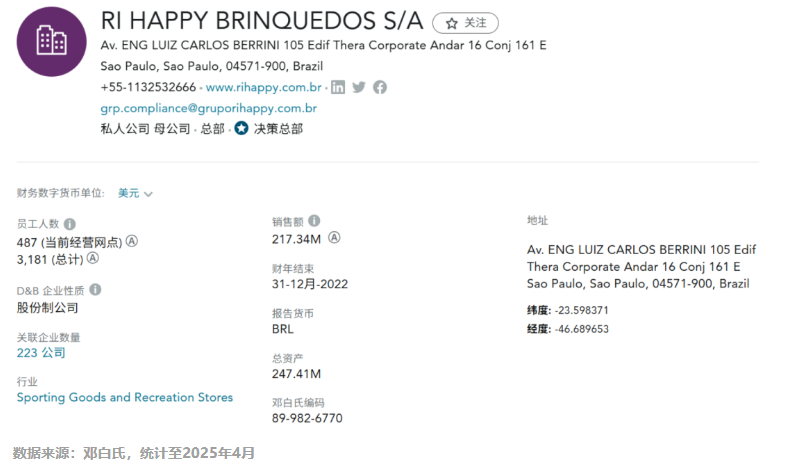This screenshot has width=786, height=473.
Task: Click circled A icon beside 217.34M
Action: point(334,238)
